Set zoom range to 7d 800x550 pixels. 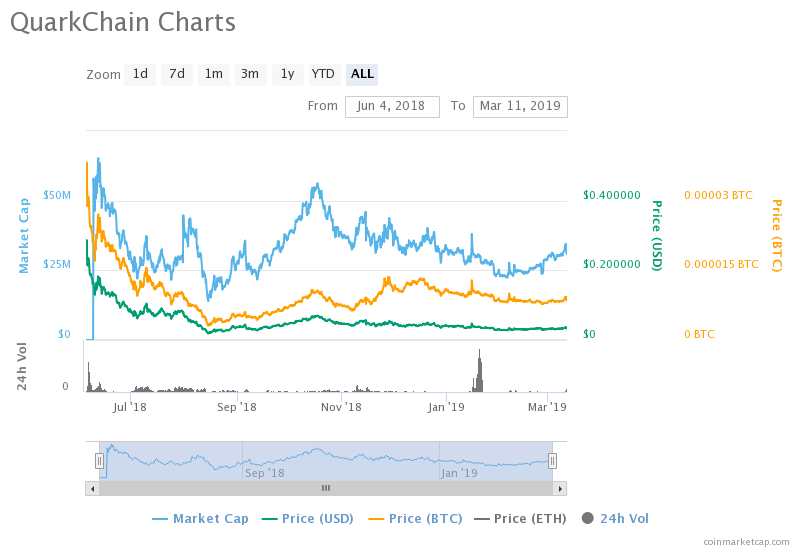177,74
